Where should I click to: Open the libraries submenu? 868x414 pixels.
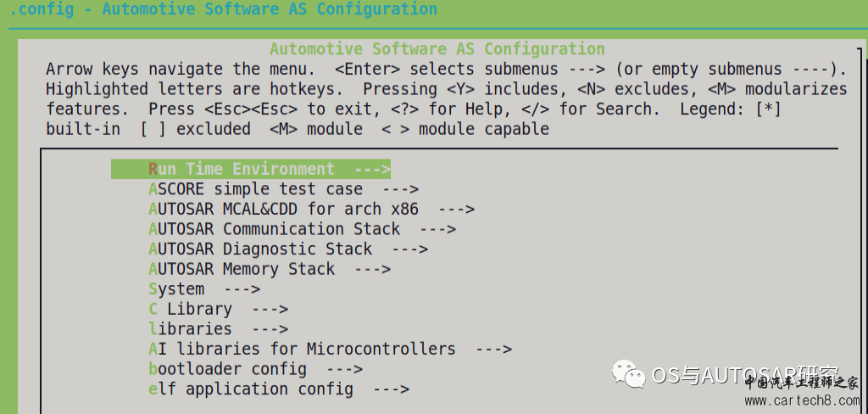point(218,328)
